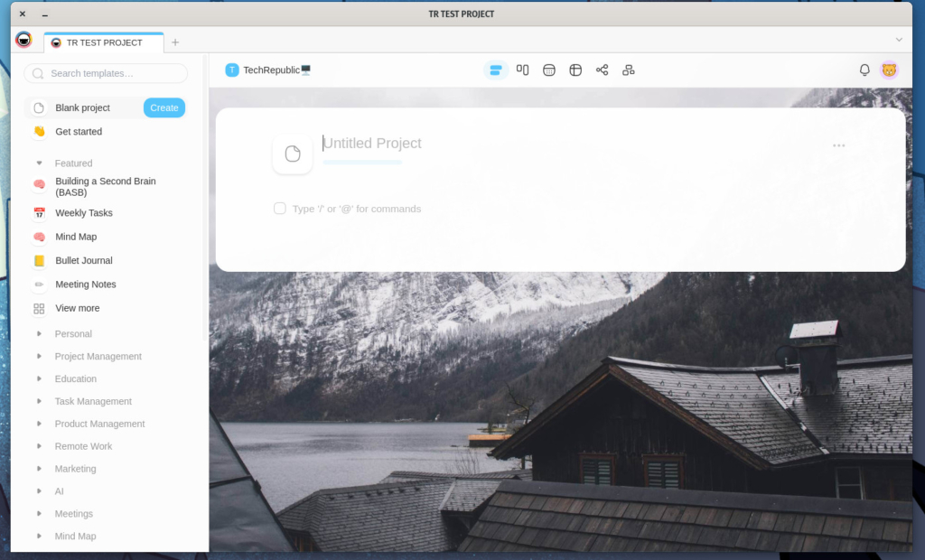Screen dimensions: 925x560
Task: Select the Table view icon
Action: point(575,70)
